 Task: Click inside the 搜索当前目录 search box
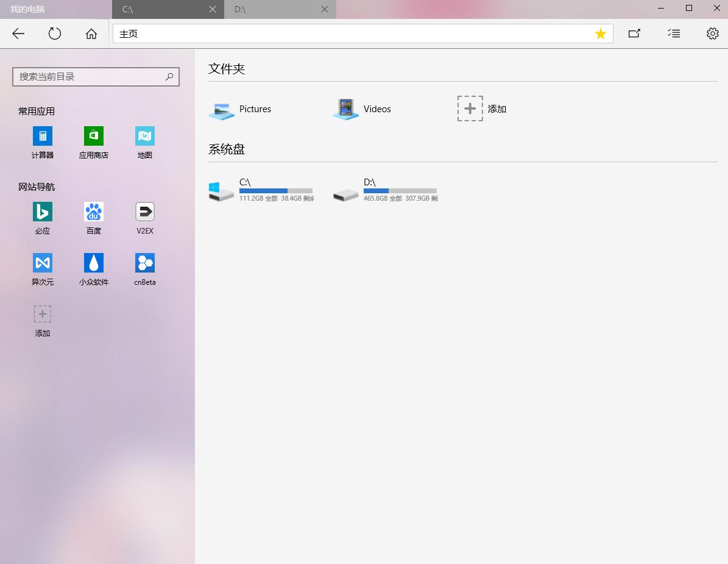[x=91, y=77]
